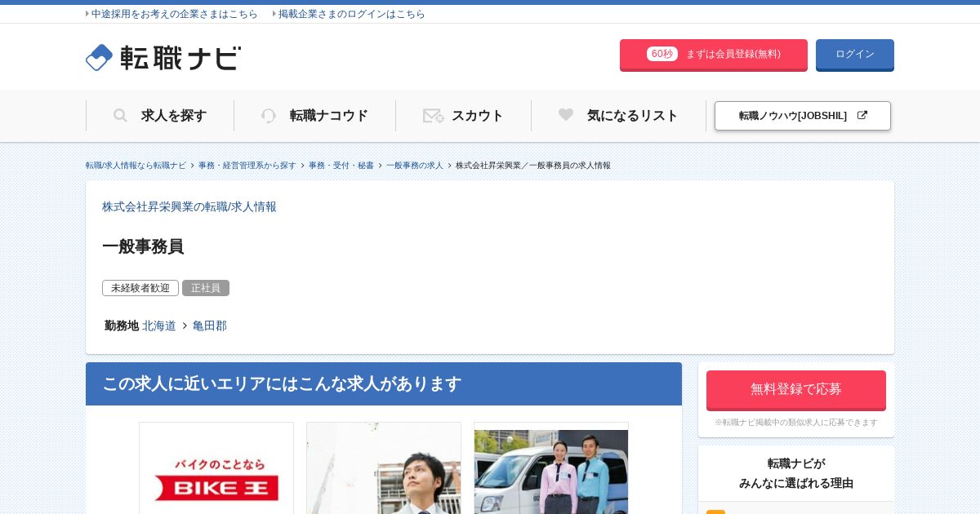Open 求人を探す menu
Image resolution: width=980 pixels, height=514 pixels.
pyautogui.click(x=160, y=116)
